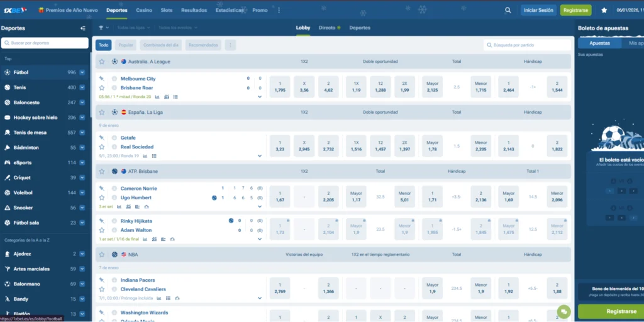Focus the Buscar por deportes search field
Image resolution: width=644 pixels, height=322 pixels.
coord(45,43)
